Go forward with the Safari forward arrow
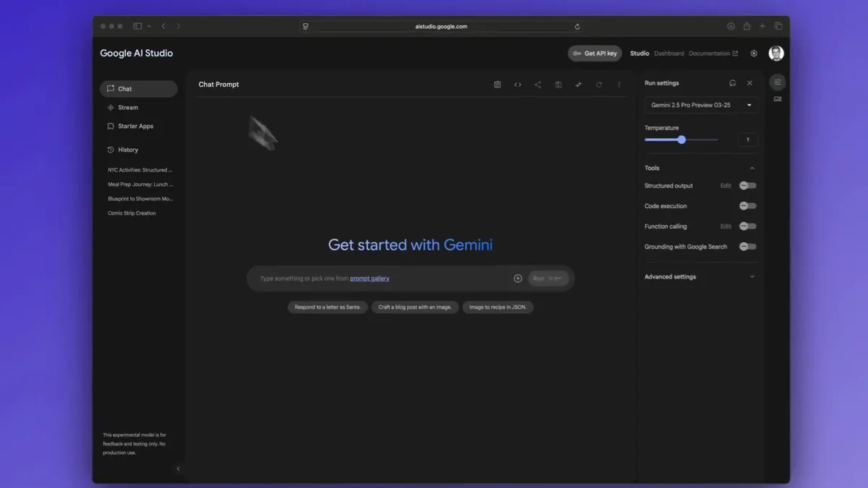This screenshot has width=868, height=488. (x=179, y=26)
